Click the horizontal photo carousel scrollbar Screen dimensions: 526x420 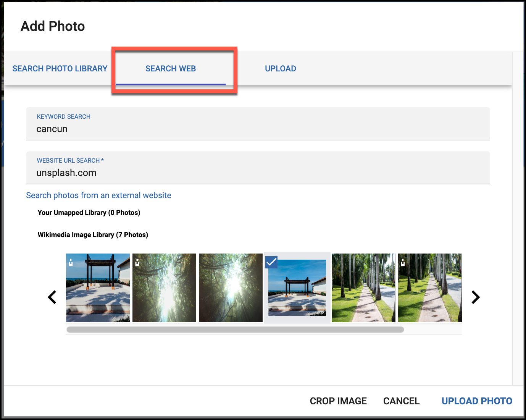235,330
